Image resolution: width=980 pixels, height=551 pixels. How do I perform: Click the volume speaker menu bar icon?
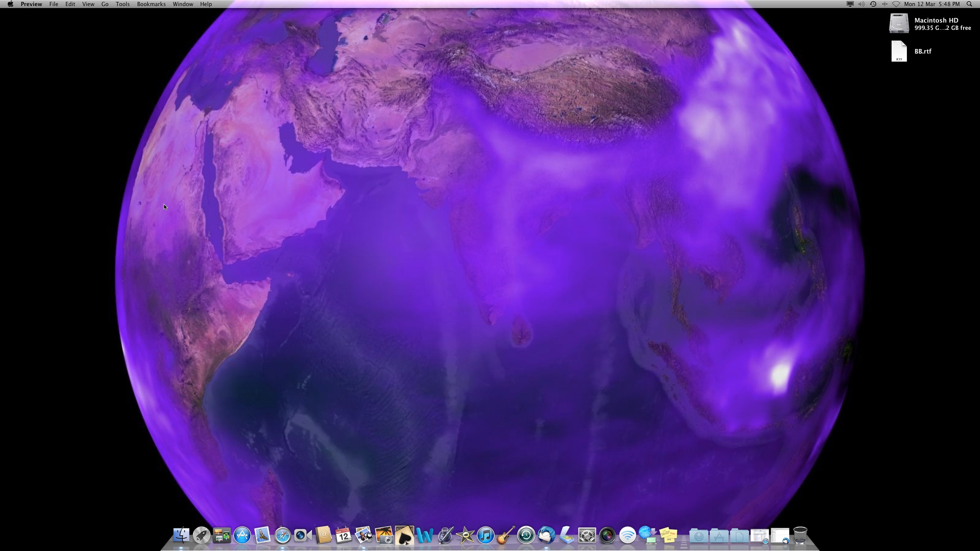pyautogui.click(x=861, y=4)
